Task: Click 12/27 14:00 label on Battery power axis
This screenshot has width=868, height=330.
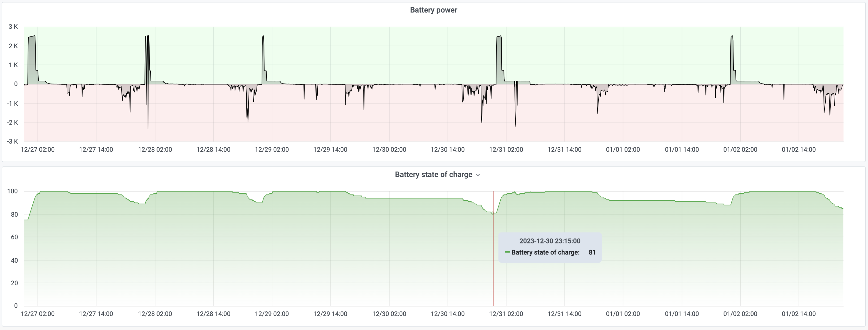Action: 96,150
